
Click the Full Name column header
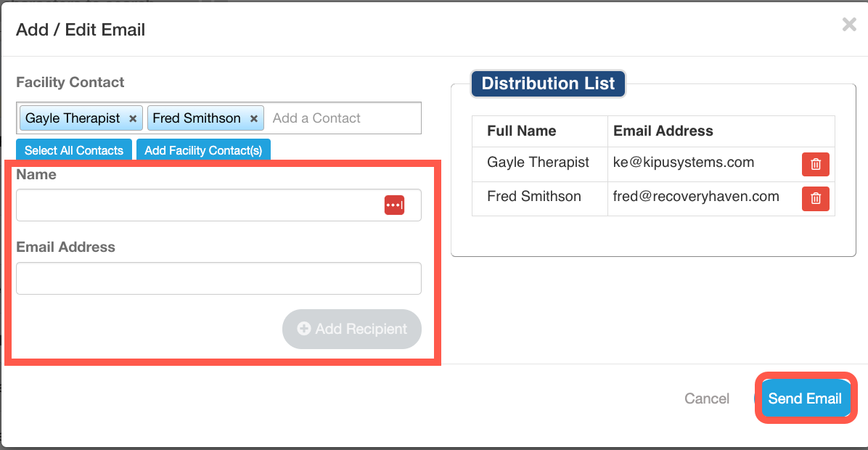(522, 131)
